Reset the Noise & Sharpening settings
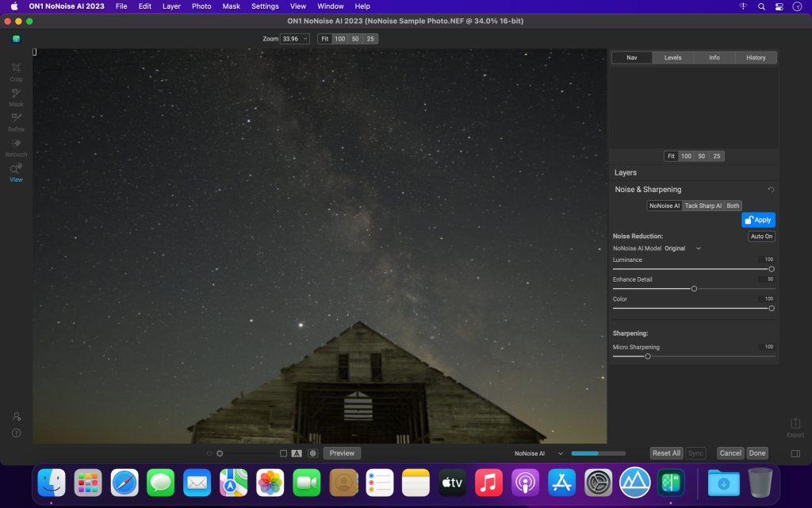 (771, 190)
